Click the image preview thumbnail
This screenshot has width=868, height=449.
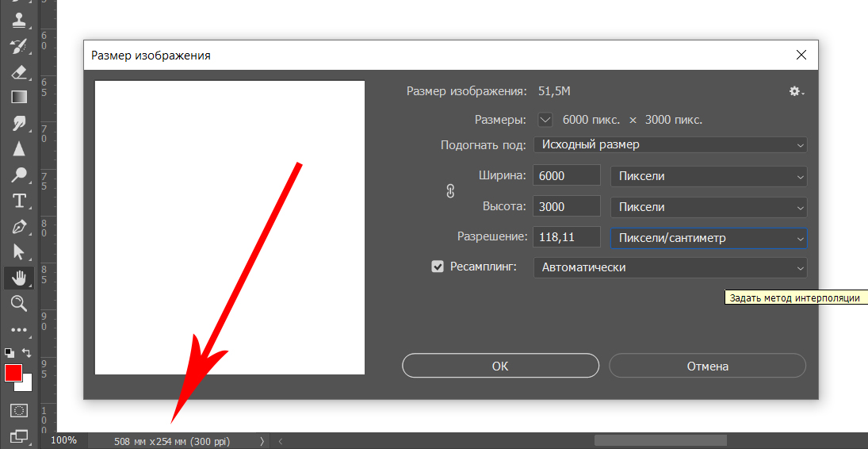pos(230,228)
